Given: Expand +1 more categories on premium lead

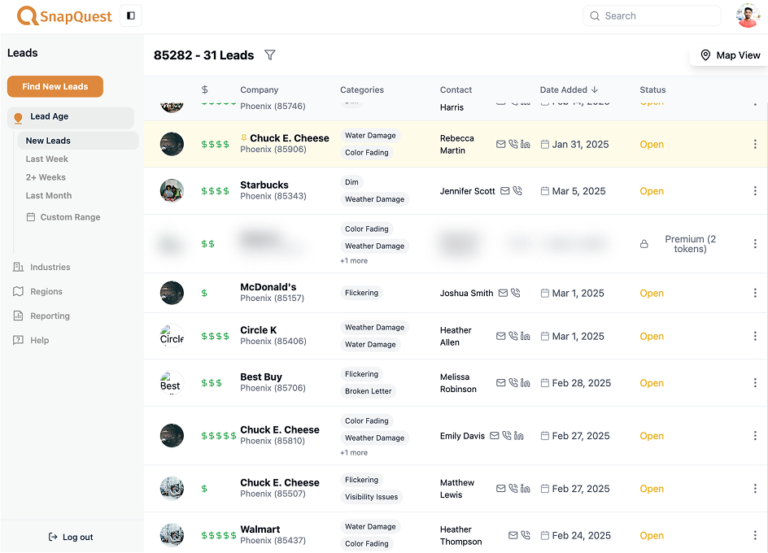Looking at the screenshot, I should pyautogui.click(x=354, y=261).
